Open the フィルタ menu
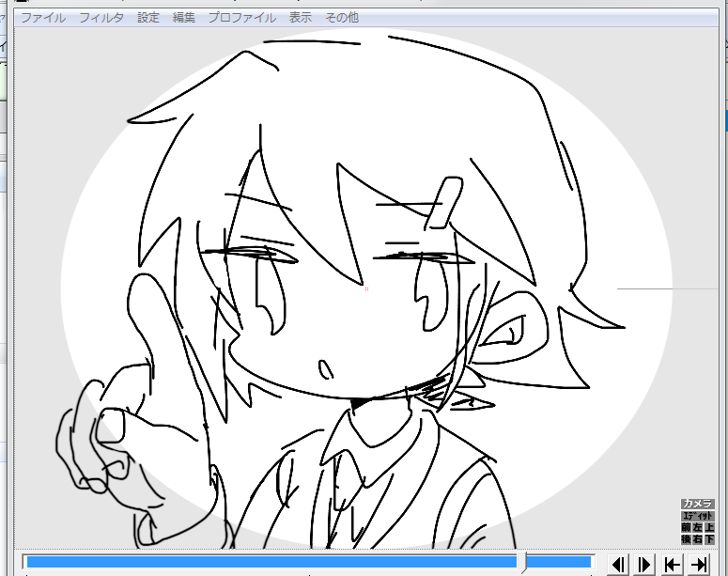Viewport: 728px width, 576px height. click(x=101, y=18)
